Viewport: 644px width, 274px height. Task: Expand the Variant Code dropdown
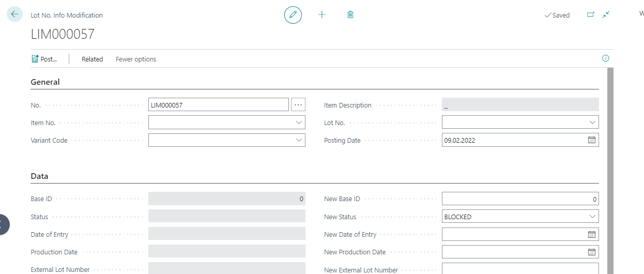299,140
